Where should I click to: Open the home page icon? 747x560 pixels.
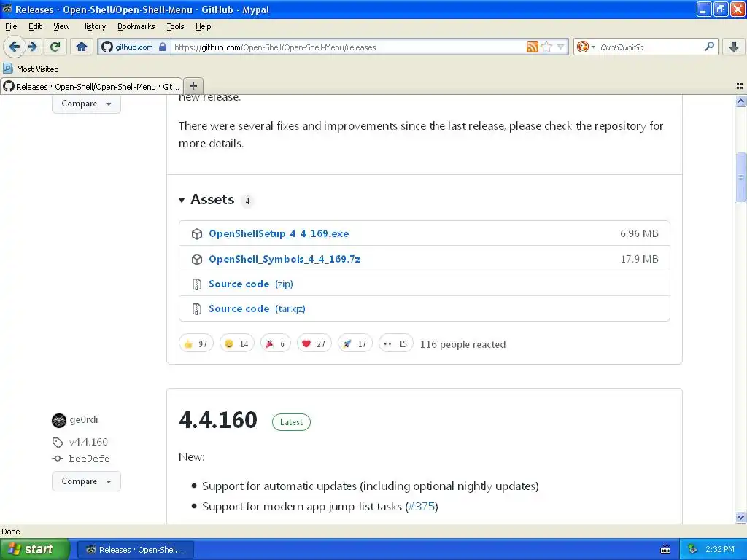[82, 47]
